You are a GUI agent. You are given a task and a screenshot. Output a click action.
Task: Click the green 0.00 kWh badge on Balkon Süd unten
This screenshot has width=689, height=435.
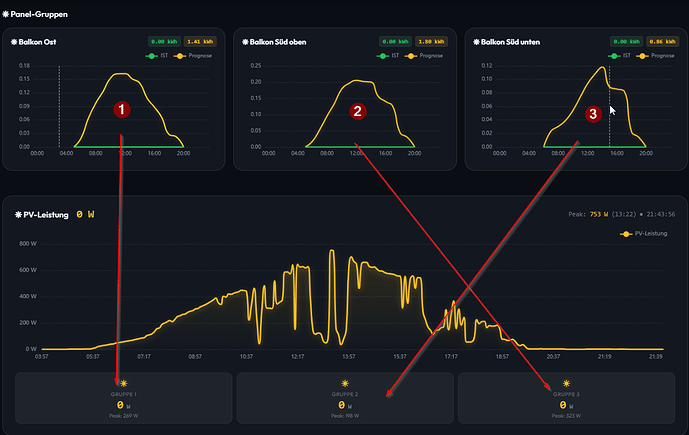pos(627,42)
